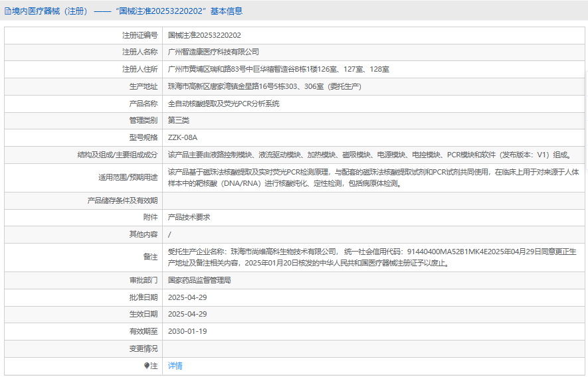Image resolution: width=588 pixels, height=379 pixels.
Task: Select approval department 国家药品监督管理局
Action: coord(199,280)
